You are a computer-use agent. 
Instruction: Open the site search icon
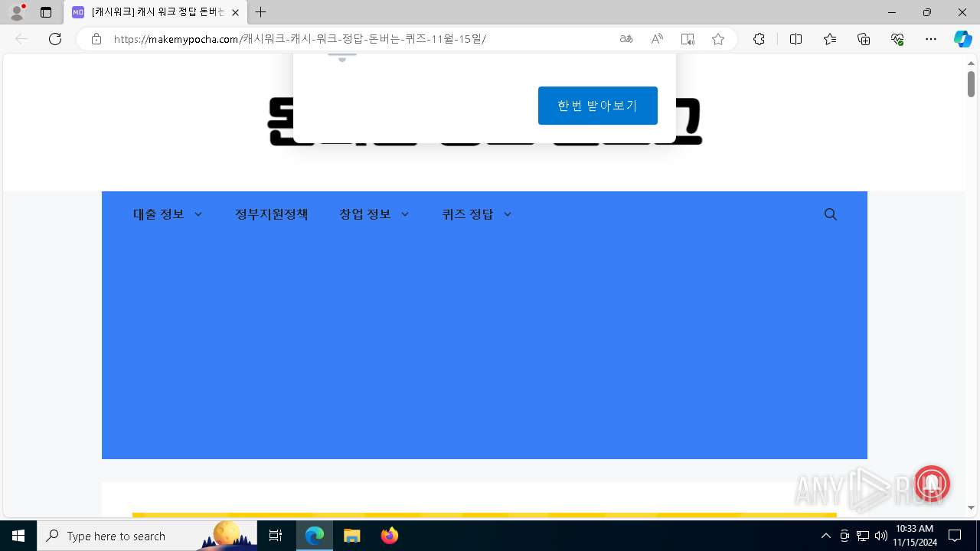tap(831, 214)
